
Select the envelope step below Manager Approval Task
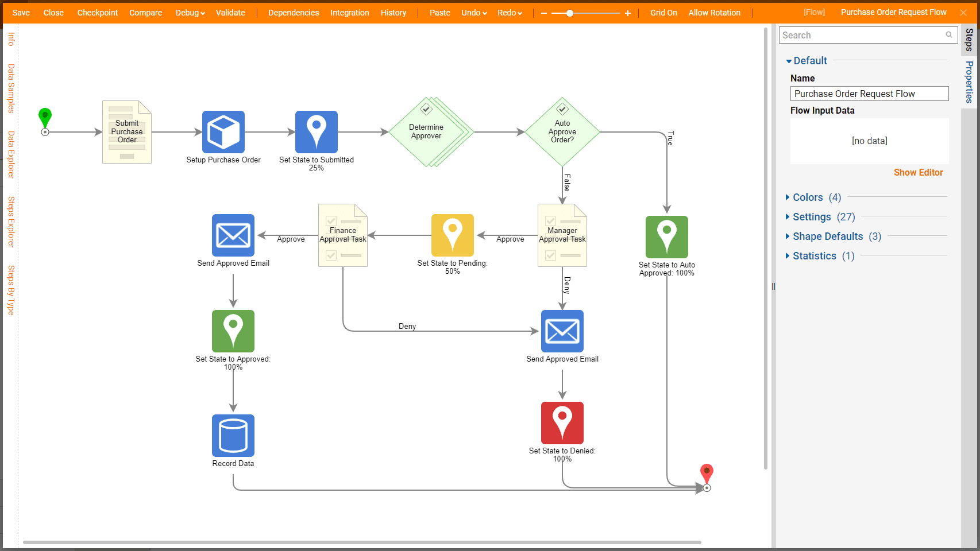pyautogui.click(x=562, y=331)
